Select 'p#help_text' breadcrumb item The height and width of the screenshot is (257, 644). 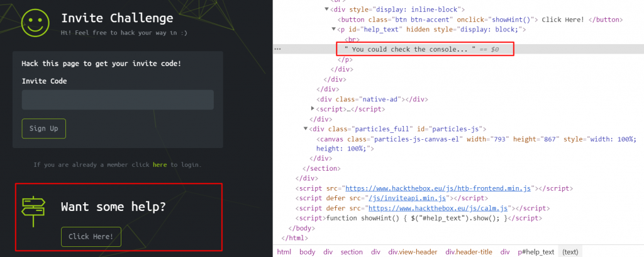(x=536, y=252)
